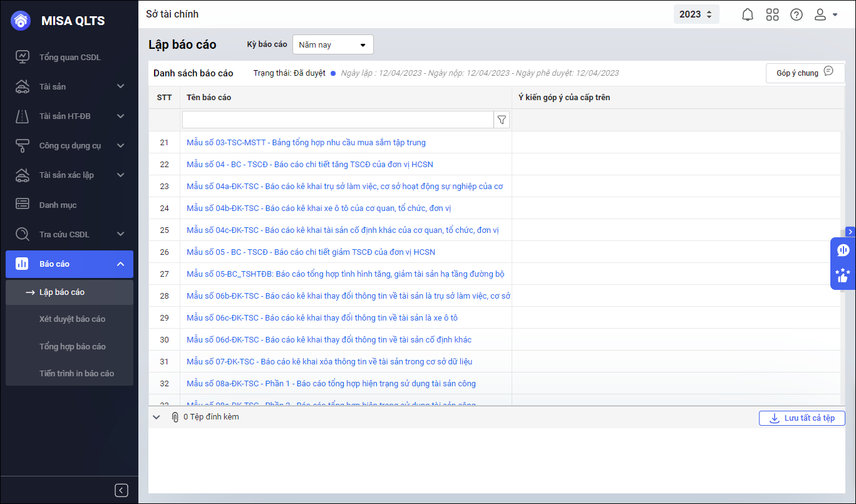Click the MISA QLTS logo
This screenshot has width=856, height=504.
(x=21, y=21)
